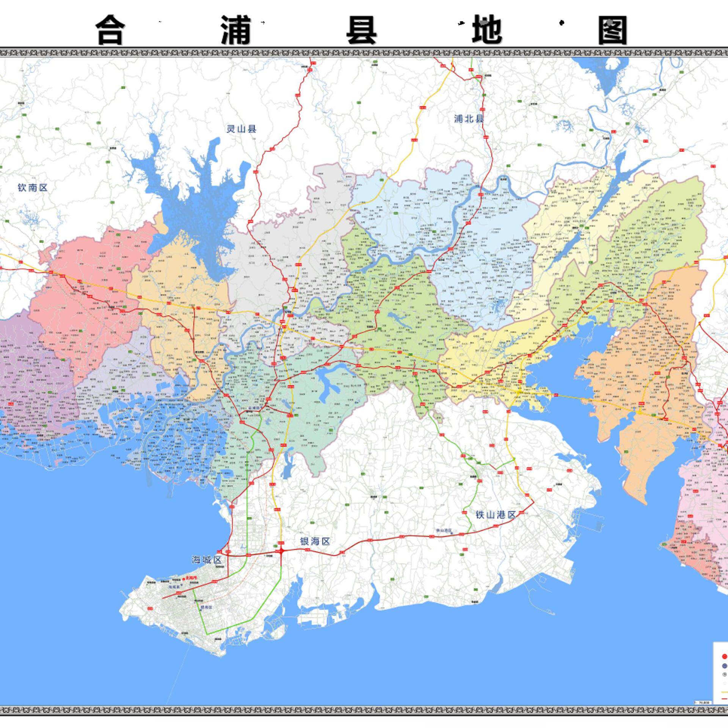Select the 灵山县 county label
This screenshot has height=728, width=728.
point(242,129)
